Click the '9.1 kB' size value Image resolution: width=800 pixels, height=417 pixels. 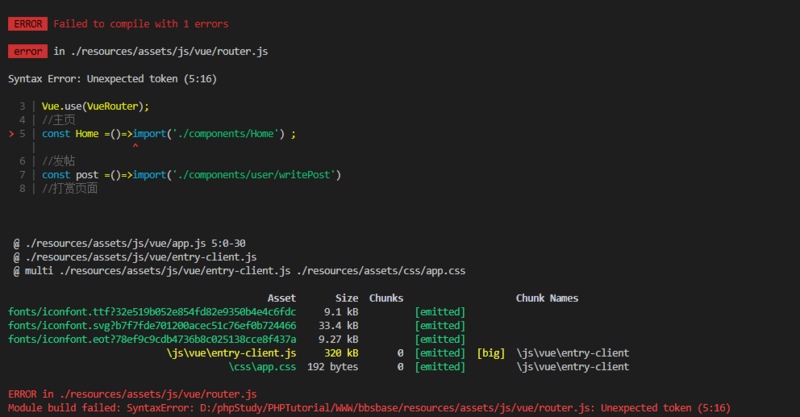coord(341,312)
